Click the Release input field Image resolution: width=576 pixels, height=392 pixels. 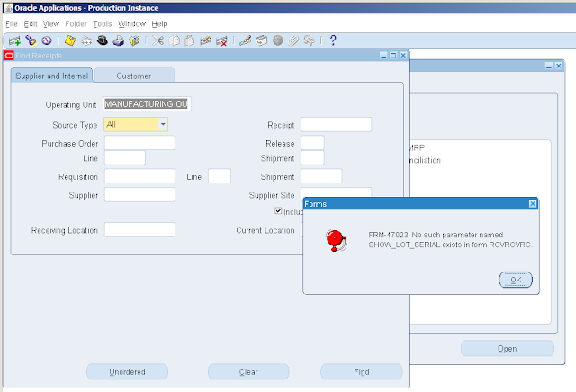click(x=312, y=143)
